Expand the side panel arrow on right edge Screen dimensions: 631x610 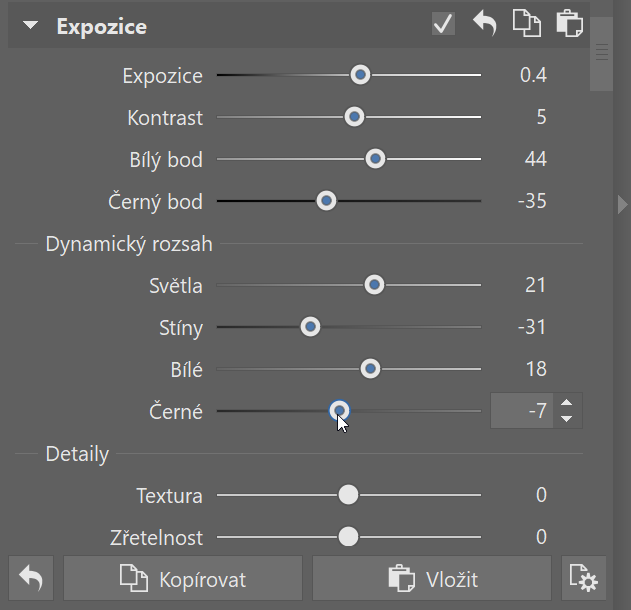[x=623, y=205]
